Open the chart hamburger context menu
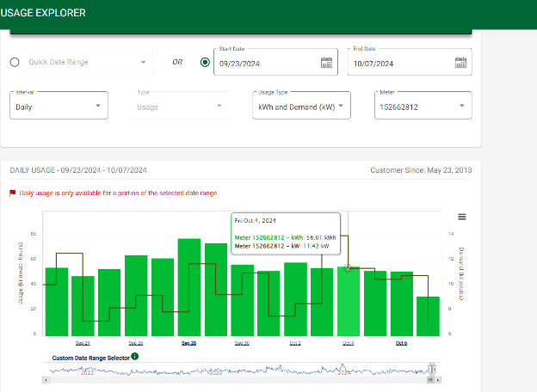 pyautogui.click(x=461, y=217)
